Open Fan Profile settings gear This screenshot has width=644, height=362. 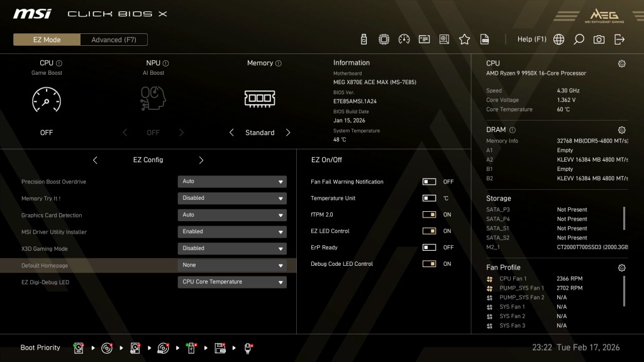(622, 268)
